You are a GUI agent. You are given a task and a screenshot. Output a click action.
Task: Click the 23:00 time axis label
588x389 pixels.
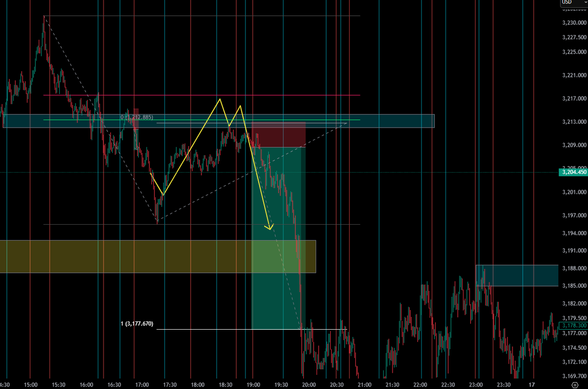[476, 385]
